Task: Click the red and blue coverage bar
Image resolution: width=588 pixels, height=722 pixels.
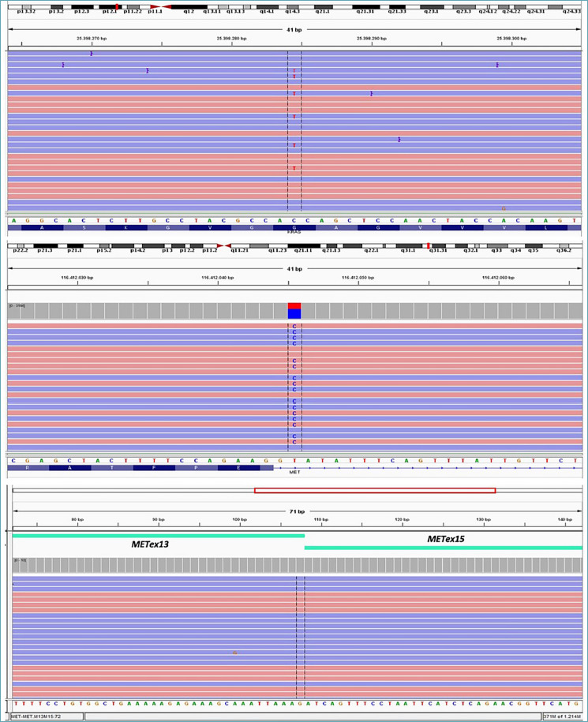Action: click(x=294, y=310)
